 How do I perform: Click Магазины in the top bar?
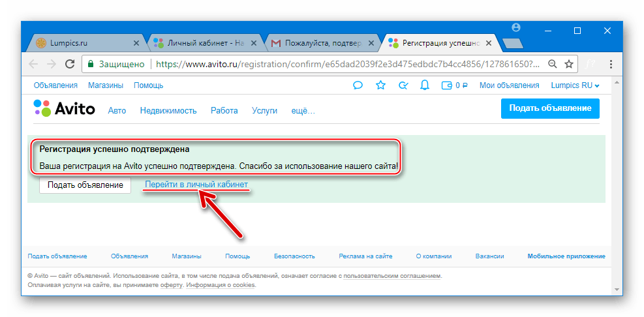[106, 85]
